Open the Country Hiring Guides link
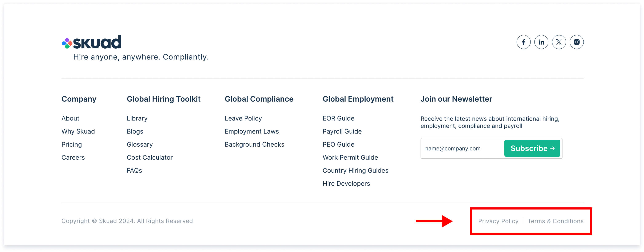The height and width of the screenshot is (252, 644). coord(355,170)
